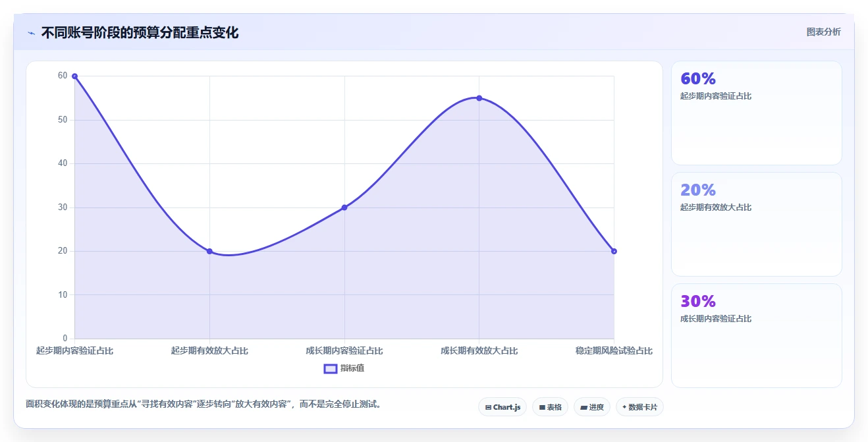Click the 30% value text
Screen dimensions: 868x442
697,302
